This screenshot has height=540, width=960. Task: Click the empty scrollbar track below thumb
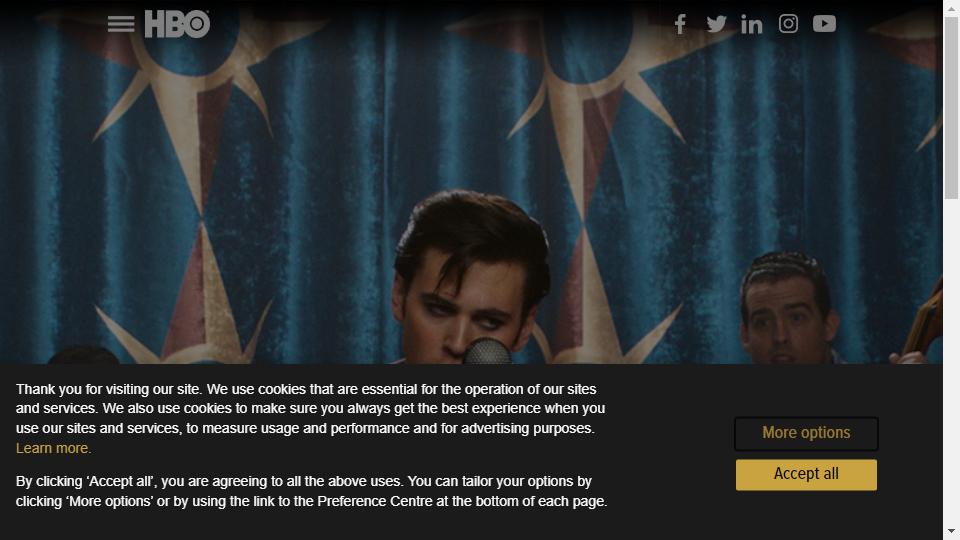(951, 361)
